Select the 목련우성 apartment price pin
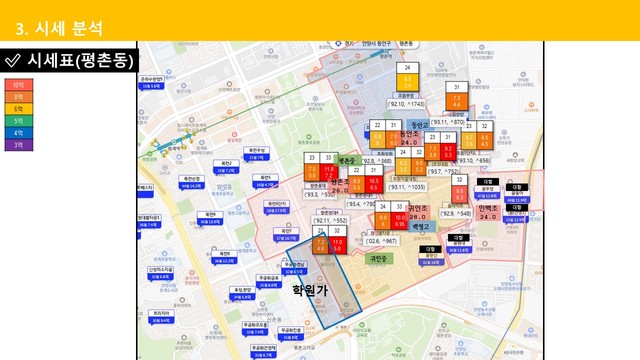The width and height of the screenshot is (640, 360). coord(256,153)
